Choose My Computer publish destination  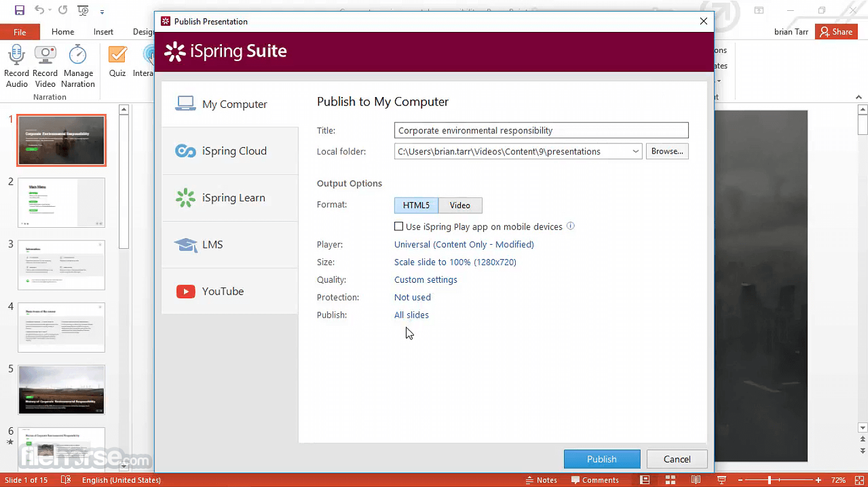[x=230, y=104]
